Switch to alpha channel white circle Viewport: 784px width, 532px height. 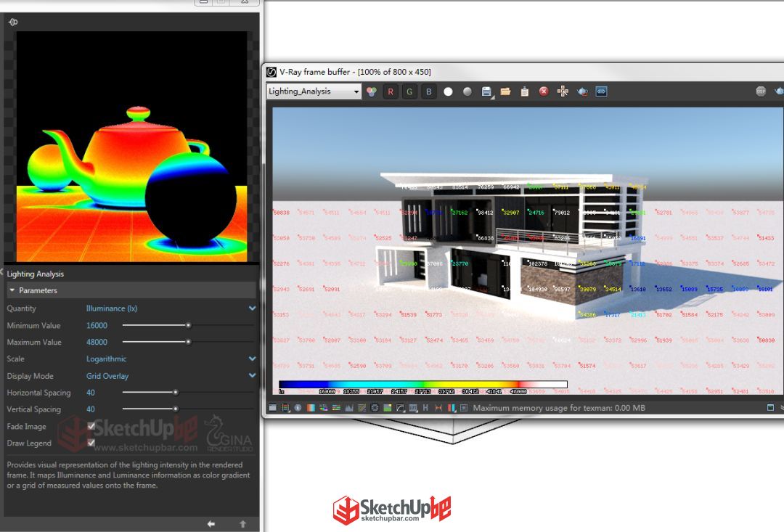[x=448, y=91]
